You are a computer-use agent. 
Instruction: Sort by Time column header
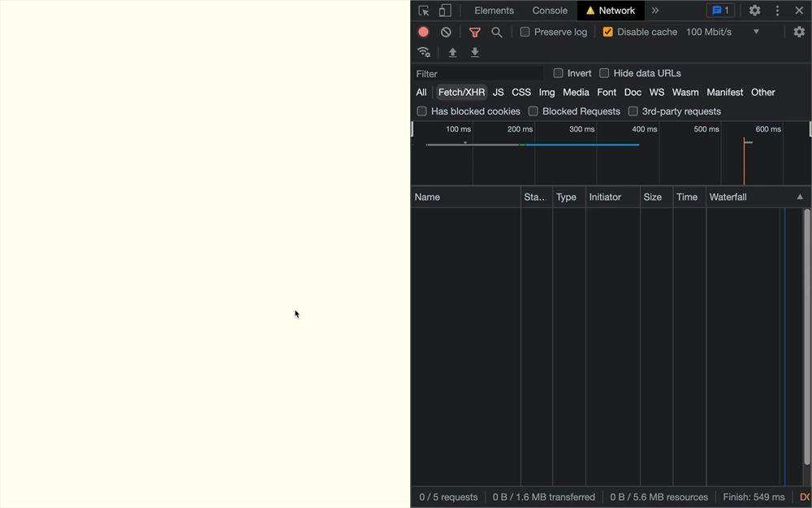pyautogui.click(x=689, y=197)
